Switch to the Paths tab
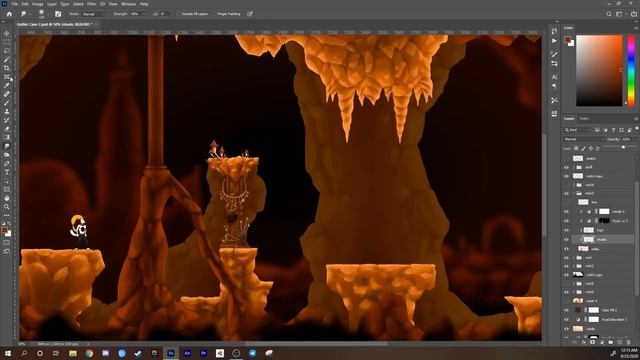The image size is (640, 360). coord(584,119)
